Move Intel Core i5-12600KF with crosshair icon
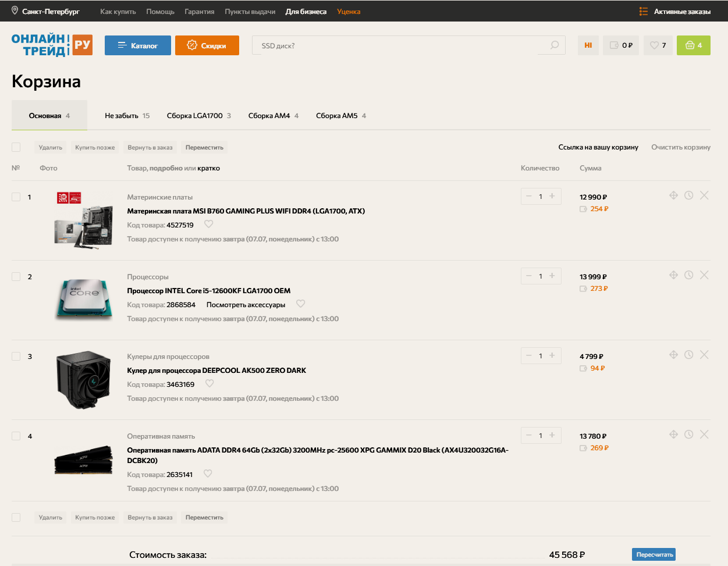The height and width of the screenshot is (566, 728). point(673,275)
